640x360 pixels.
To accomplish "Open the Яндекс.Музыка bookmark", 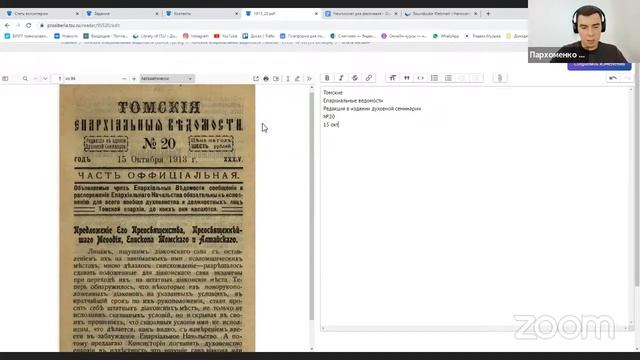I will (483, 36).
